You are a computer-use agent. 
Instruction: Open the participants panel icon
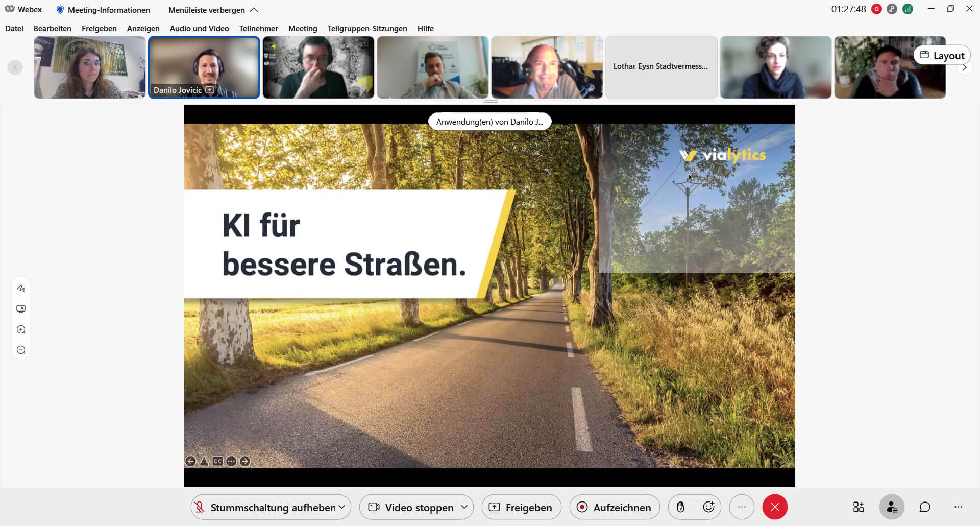point(892,507)
